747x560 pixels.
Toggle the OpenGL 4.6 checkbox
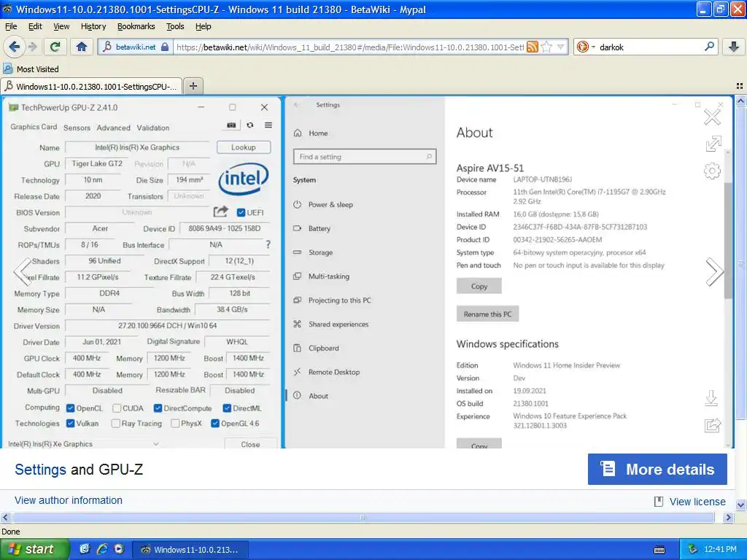(x=215, y=423)
